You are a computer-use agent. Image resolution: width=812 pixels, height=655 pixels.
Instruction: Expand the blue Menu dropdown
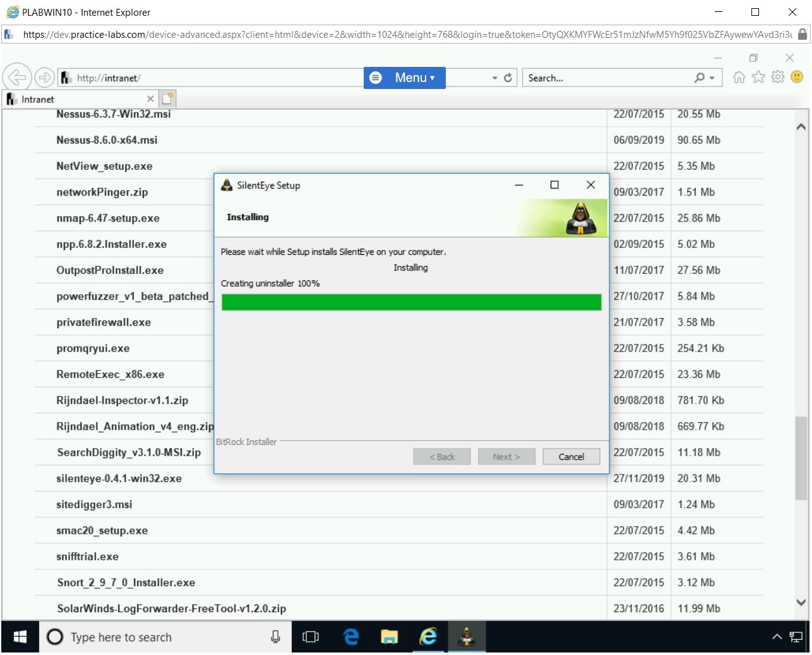tap(405, 78)
